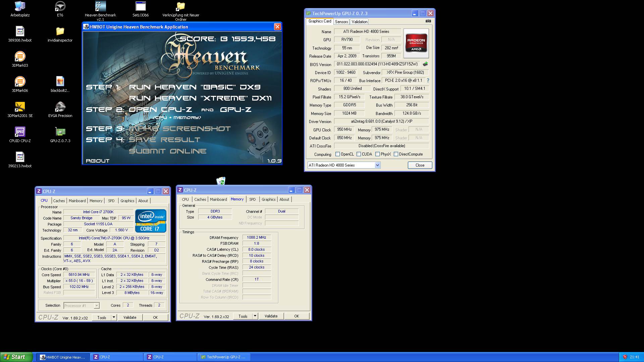Image resolution: width=644 pixels, height=362 pixels.
Task: Click Tools button in left CPU-Z window
Action: (102, 317)
